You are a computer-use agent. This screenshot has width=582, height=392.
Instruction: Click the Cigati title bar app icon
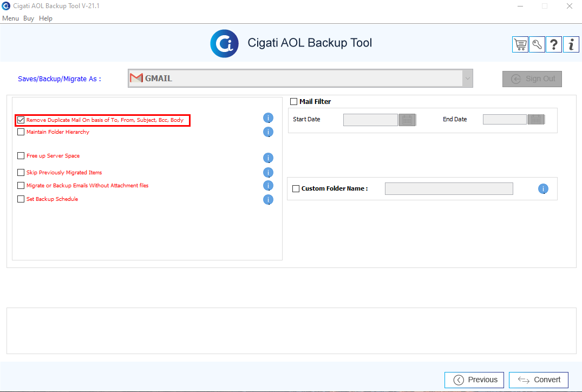point(6,6)
